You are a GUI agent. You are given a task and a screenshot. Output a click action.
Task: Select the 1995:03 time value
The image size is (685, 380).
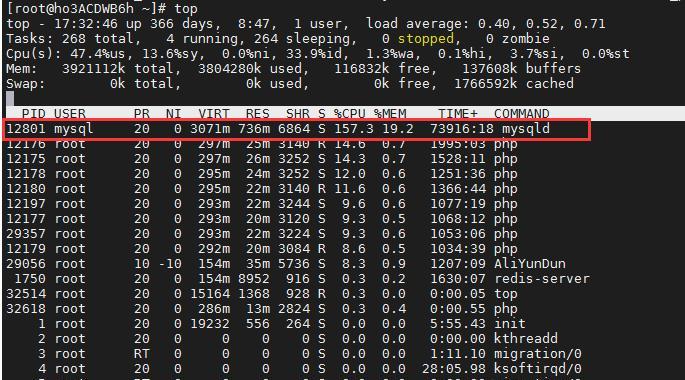458,144
